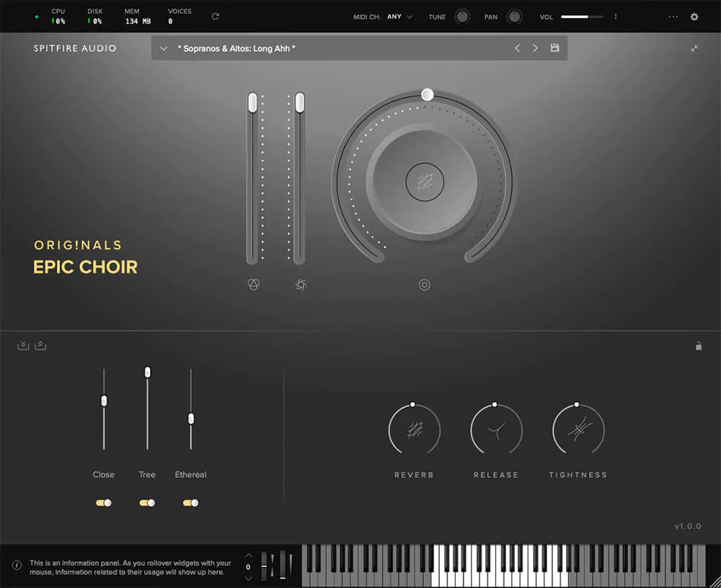Go to next preset arrow

pyautogui.click(x=535, y=48)
